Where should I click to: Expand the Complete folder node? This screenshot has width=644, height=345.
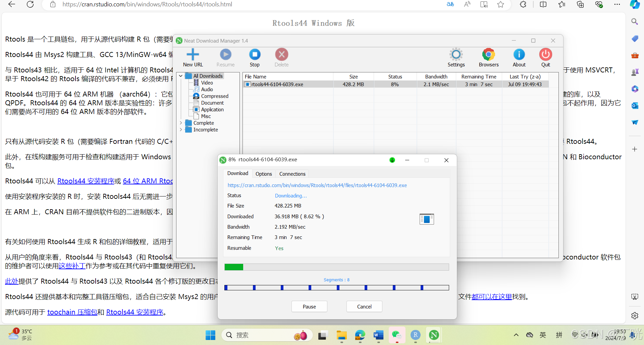tap(181, 123)
